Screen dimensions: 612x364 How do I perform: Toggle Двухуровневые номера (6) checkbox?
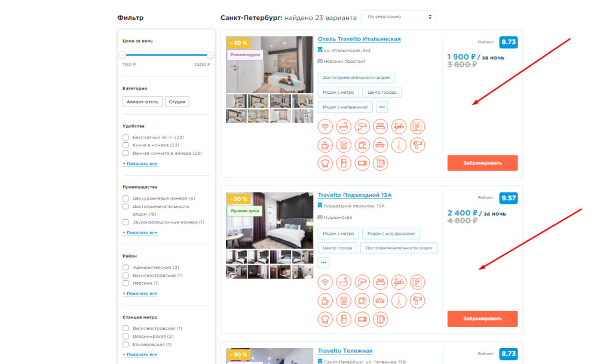(x=126, y=198)
